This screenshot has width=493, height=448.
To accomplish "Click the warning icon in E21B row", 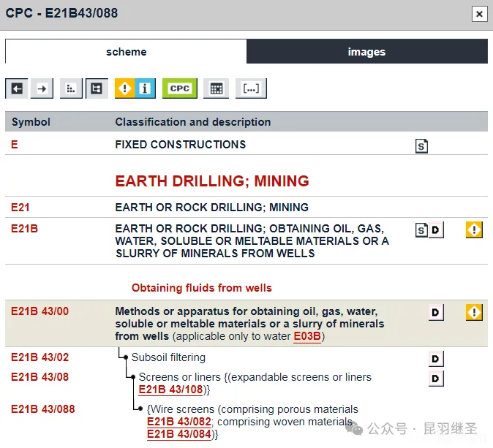I will (474, 230).
